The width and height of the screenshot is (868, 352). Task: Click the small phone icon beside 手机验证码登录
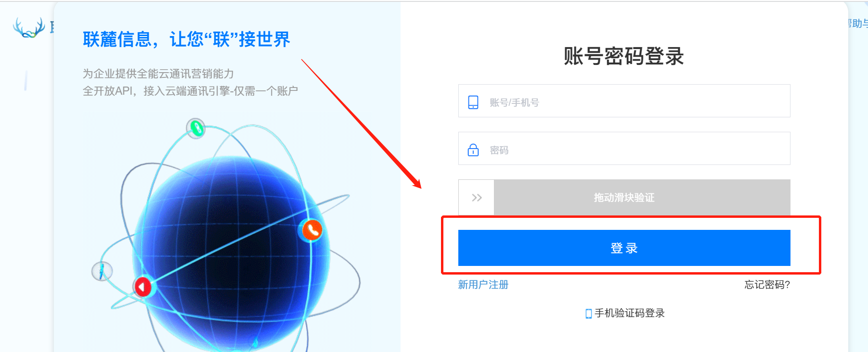pyautogui.click(x=588, y=314)
